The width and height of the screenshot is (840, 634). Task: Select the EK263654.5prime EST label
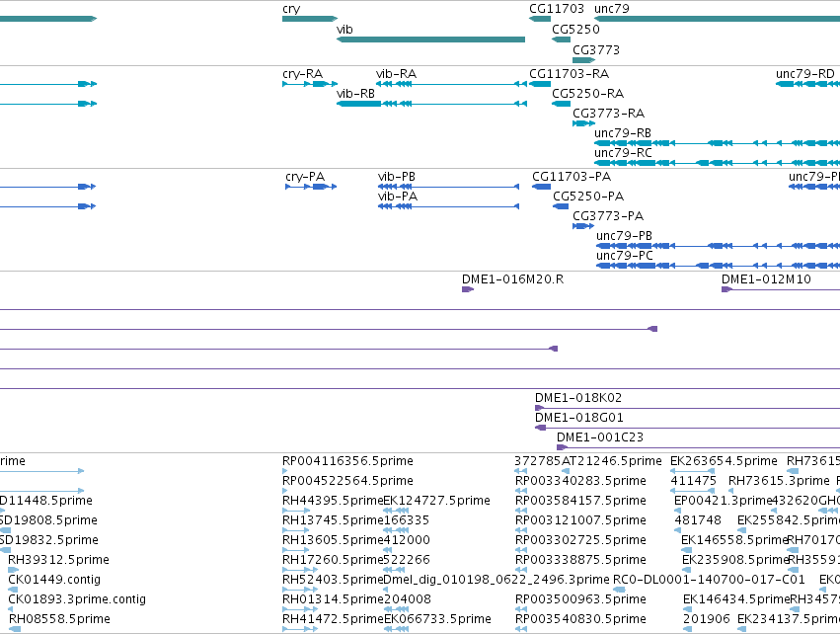tap(724, 461)
